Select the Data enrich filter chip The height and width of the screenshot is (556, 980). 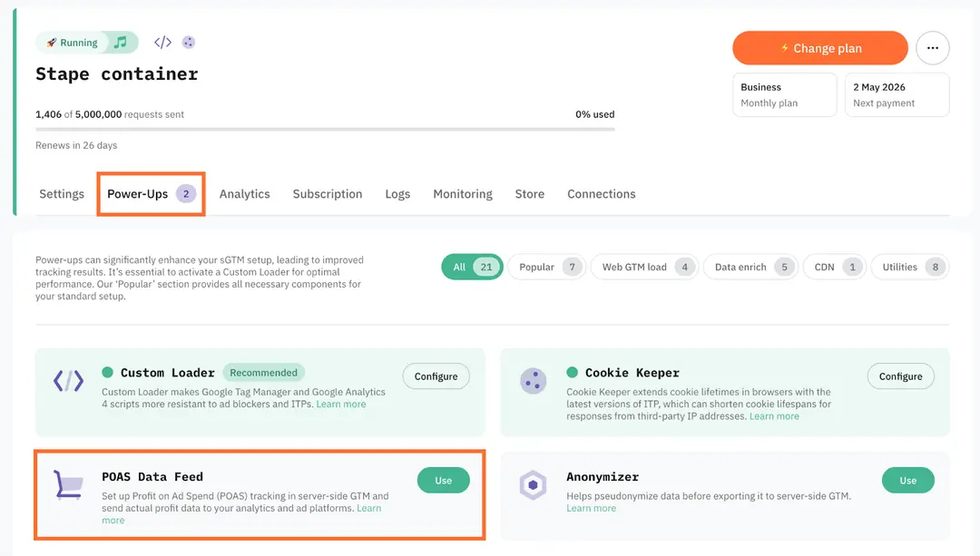click(750, 267)
